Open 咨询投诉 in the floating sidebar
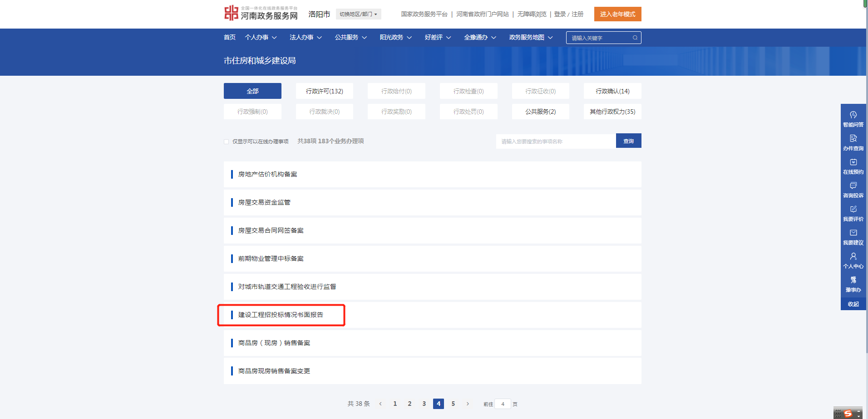868x419 pixels. point(853,186)
